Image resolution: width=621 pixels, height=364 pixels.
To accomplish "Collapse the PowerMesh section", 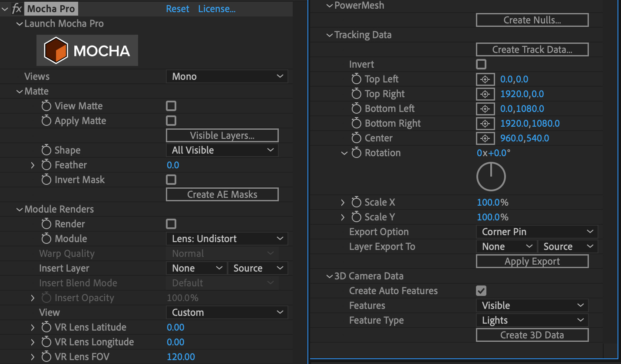I will [330, 5].
